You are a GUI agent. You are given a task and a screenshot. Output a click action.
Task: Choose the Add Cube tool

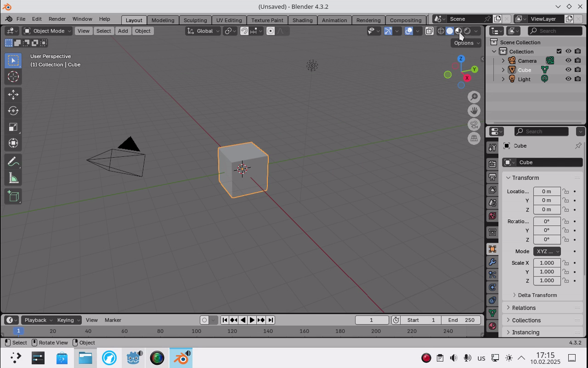coord(13,196)
